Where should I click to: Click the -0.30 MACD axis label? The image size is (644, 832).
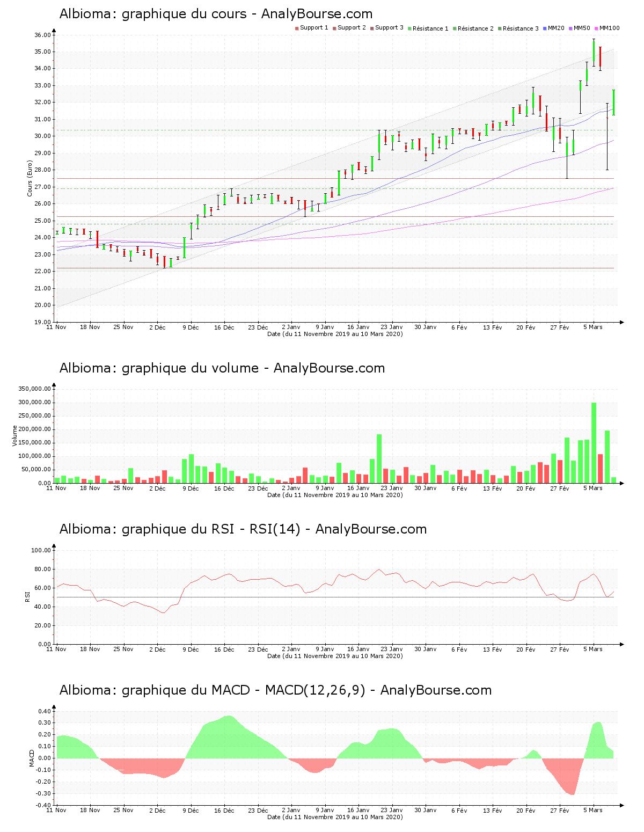pyautogui.click(x=43, y=793)
